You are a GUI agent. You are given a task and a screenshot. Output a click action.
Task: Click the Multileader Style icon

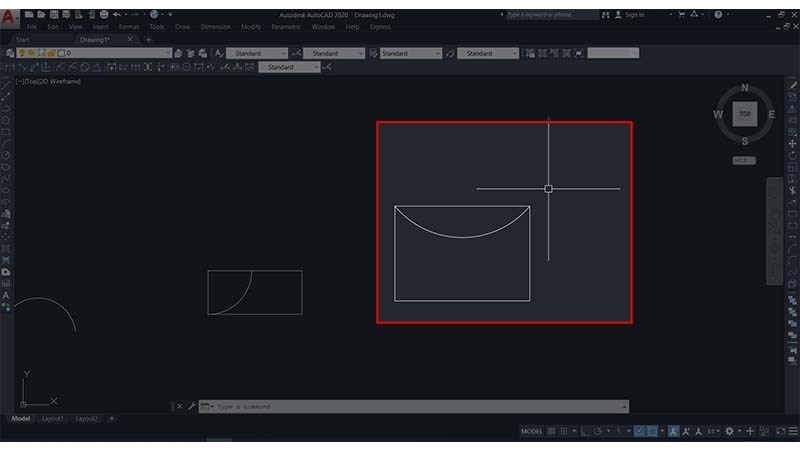coord(450,53)
